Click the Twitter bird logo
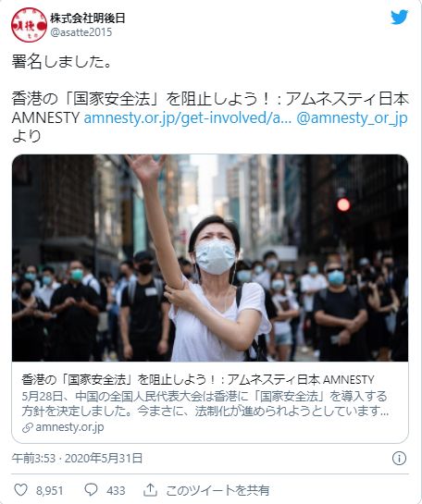 coord(400,17)
